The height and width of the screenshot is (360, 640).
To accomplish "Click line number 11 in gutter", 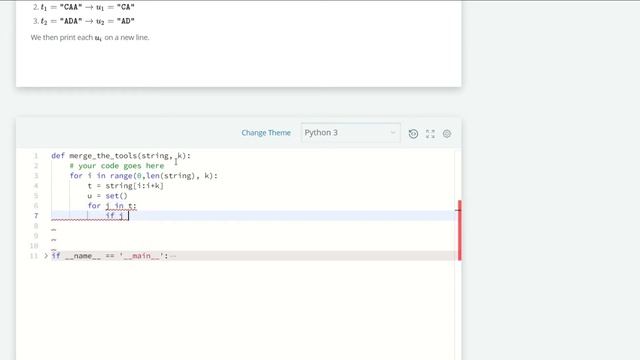I will tap(34, 256).
